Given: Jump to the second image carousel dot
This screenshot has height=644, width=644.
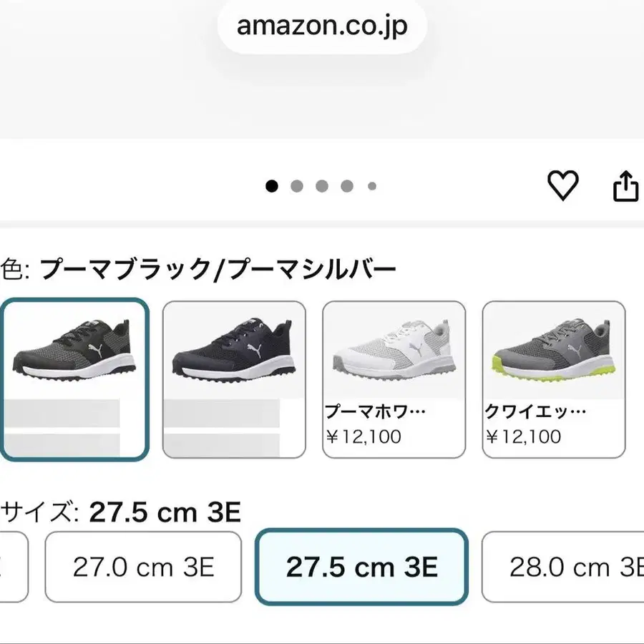Looking at the screenshot, I should 297,186.
